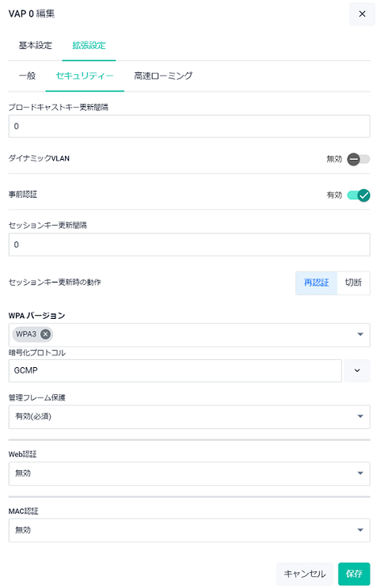Focus the セッションキー更新間隔 input field
The image size is (377, 588).
(x=189, y=245)
